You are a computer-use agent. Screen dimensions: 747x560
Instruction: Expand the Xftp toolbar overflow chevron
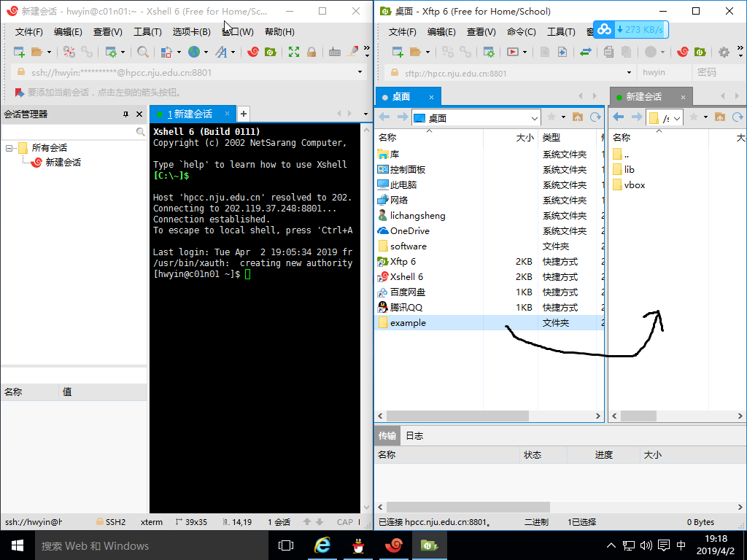coord(740,52)
